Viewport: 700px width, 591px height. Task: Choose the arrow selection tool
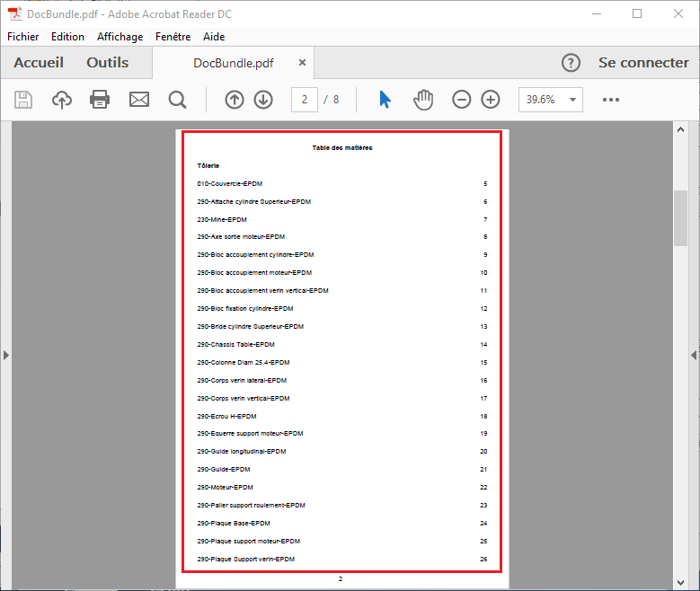point(385,100)
